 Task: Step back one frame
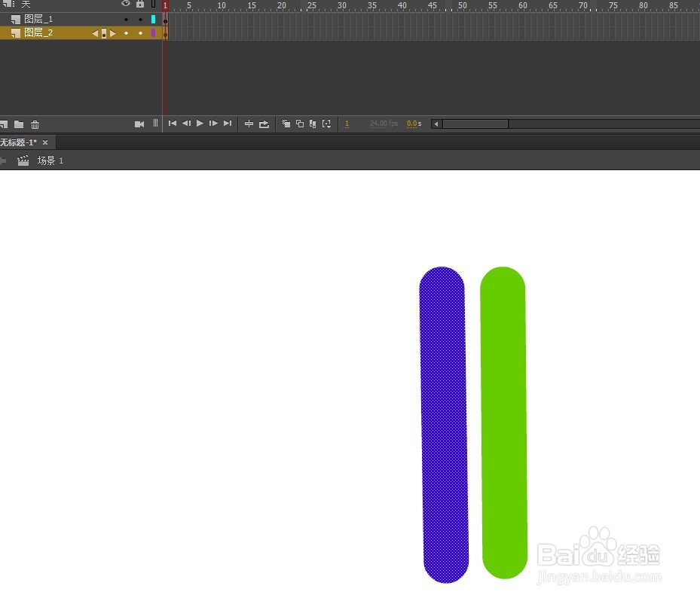(186, 124)
